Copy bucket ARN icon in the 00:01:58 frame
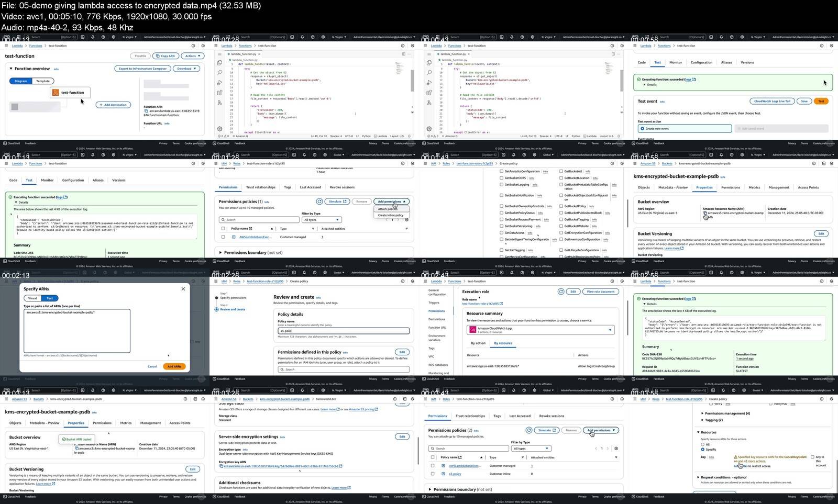838x504 pixels. tap(705, 213)
